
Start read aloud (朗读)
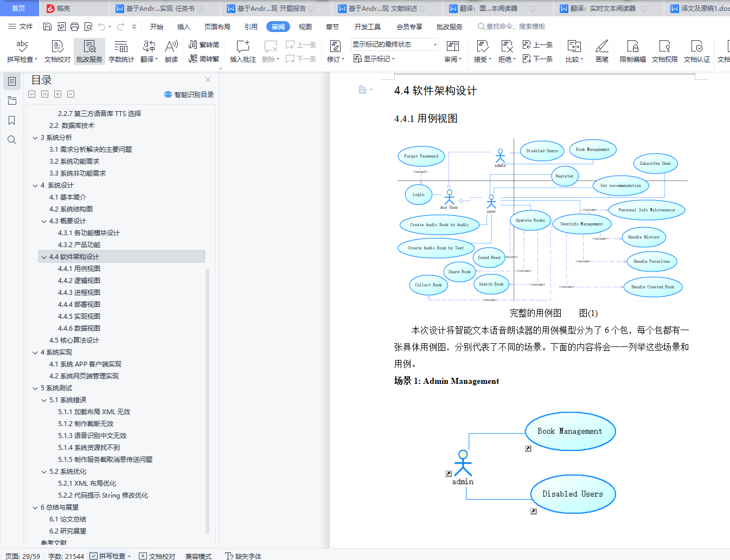click(x=171, y=52)
